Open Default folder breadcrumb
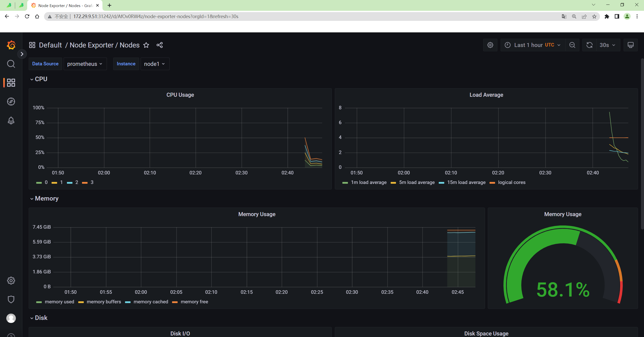 pyautogui.click(x=50, y=45)
